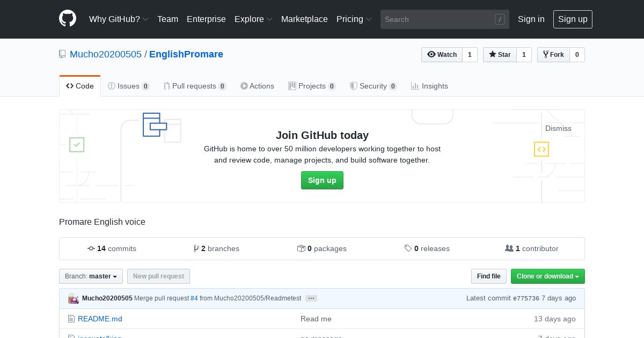Click the slash shortcut key icon in search
Image resolution: width=644 pixels, height=338 pixels.
tap(500, 19)
